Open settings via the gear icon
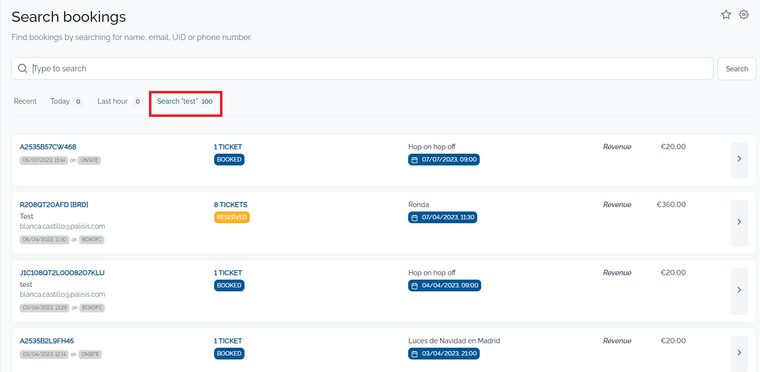 744,15
